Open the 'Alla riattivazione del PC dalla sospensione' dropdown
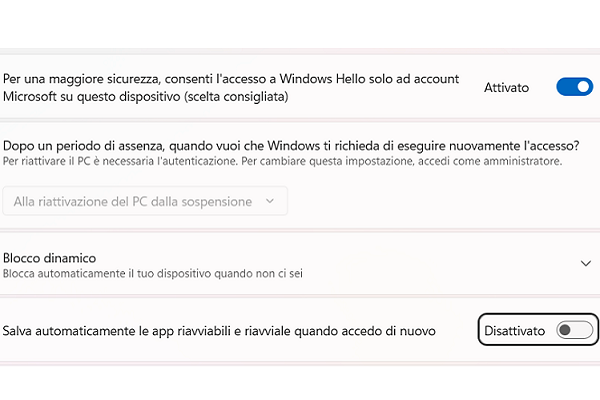 (x=144, y=201)
